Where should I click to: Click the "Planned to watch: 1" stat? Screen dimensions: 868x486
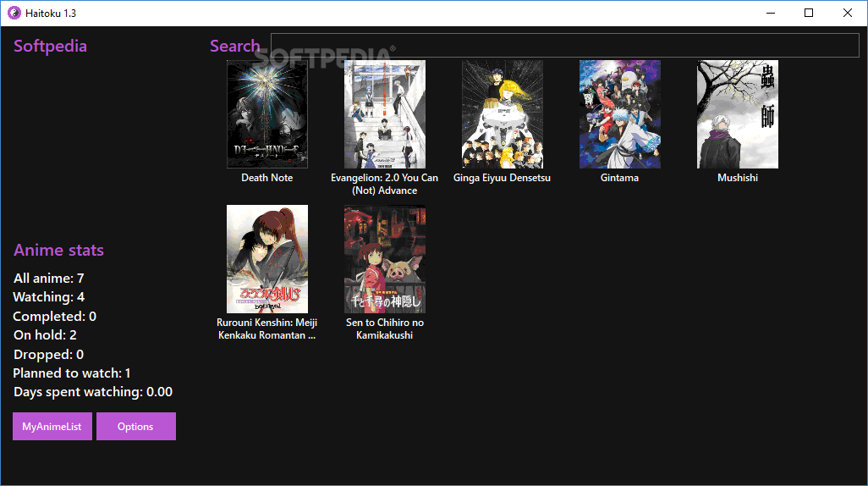point(72,373)
